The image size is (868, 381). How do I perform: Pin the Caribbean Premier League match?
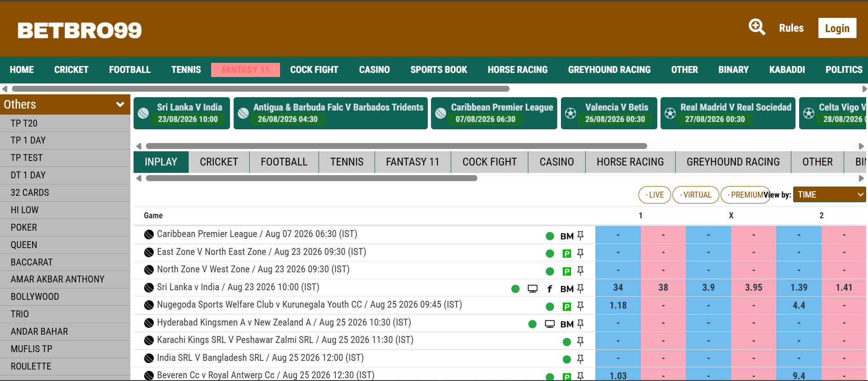click(580, 236)
